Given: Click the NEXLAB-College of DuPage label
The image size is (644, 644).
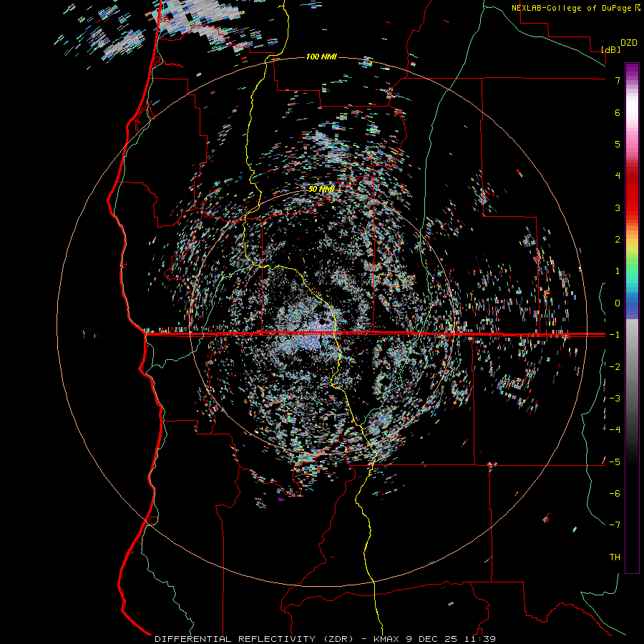Looking at the screenshot, I should (572, 8).
